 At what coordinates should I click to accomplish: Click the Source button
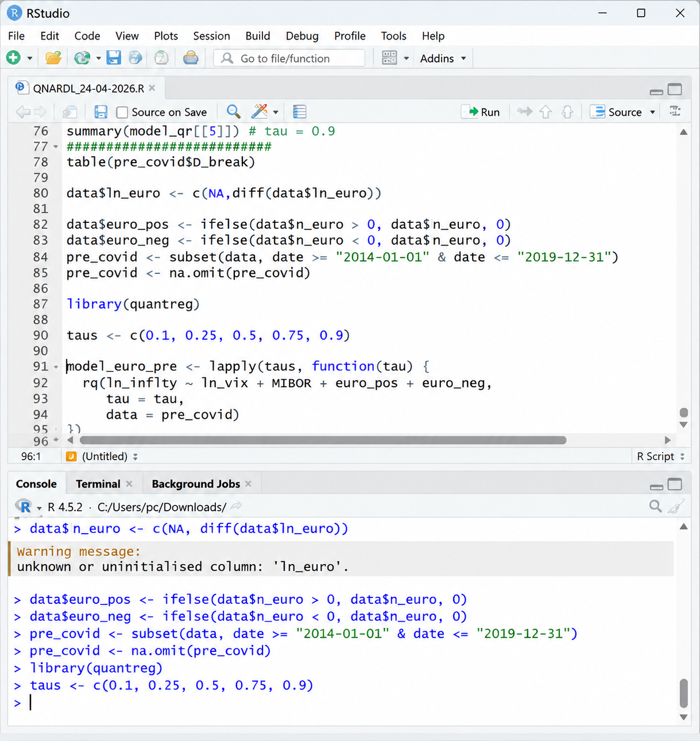(616, 112)
